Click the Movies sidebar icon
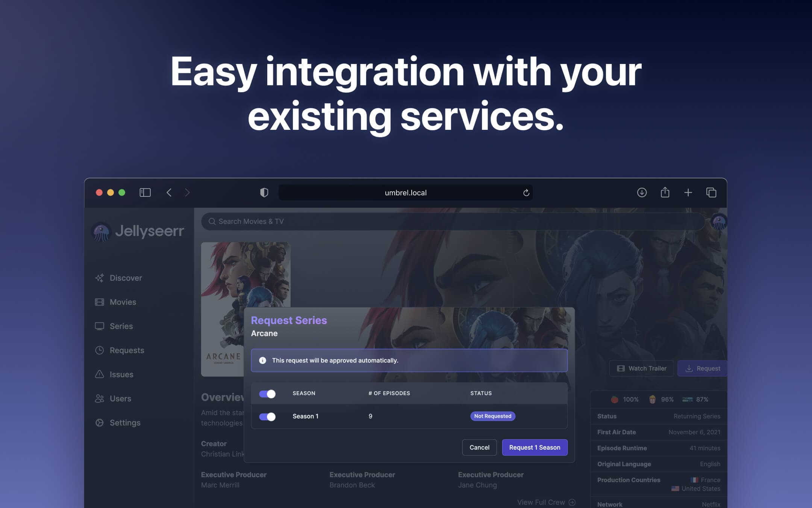The width and height of the screenshot is (812, 508). click(x=99, y=302)
